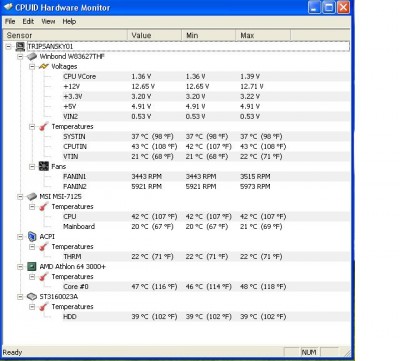Viewport: 400px width, 361px height.
Task: Click the Voltages lightning icon
Action: [x=44, y=66]
